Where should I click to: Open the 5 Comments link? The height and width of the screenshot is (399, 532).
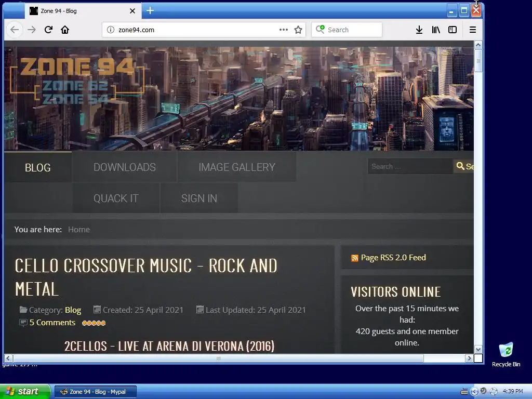[52, 323]
